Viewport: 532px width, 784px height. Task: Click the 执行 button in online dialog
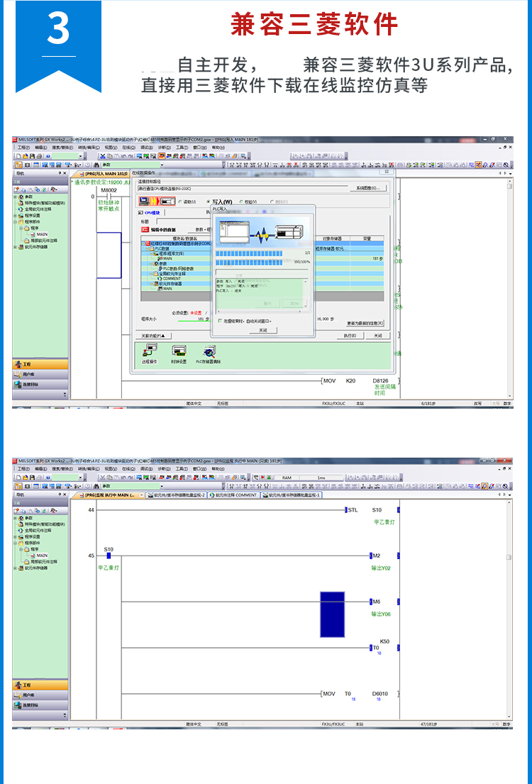coord(349,336)
